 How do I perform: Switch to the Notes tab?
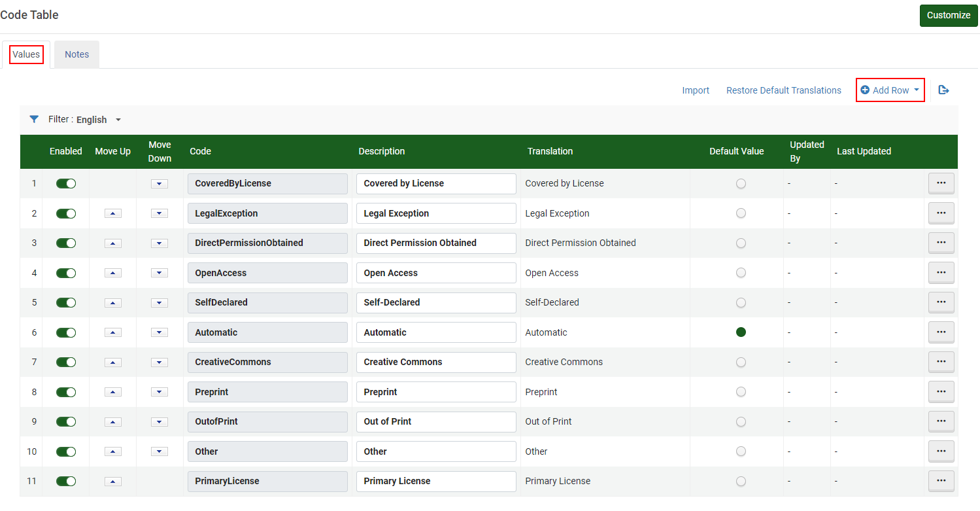click(x=76, y=55)
